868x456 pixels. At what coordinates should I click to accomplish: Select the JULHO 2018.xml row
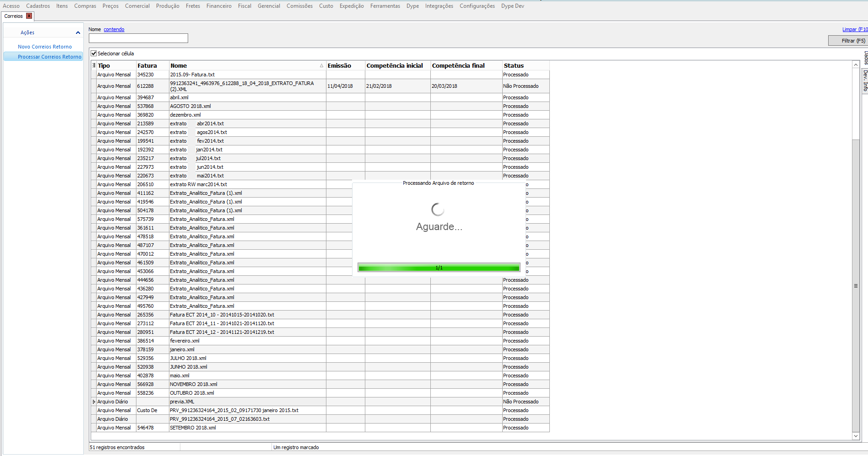coord(320,358)
